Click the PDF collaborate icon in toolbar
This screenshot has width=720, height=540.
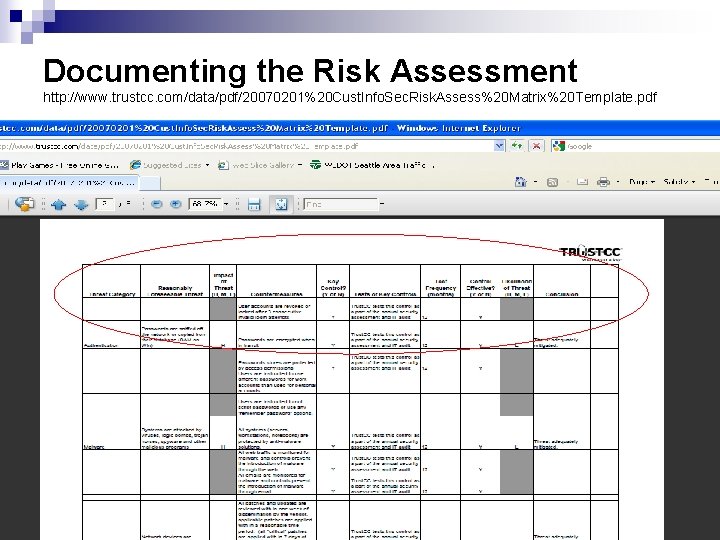click(x=24, y=204)
